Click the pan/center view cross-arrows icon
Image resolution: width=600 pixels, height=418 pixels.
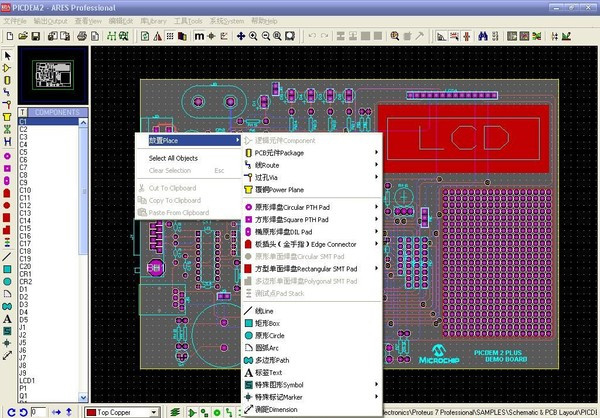tap(241, 36)
